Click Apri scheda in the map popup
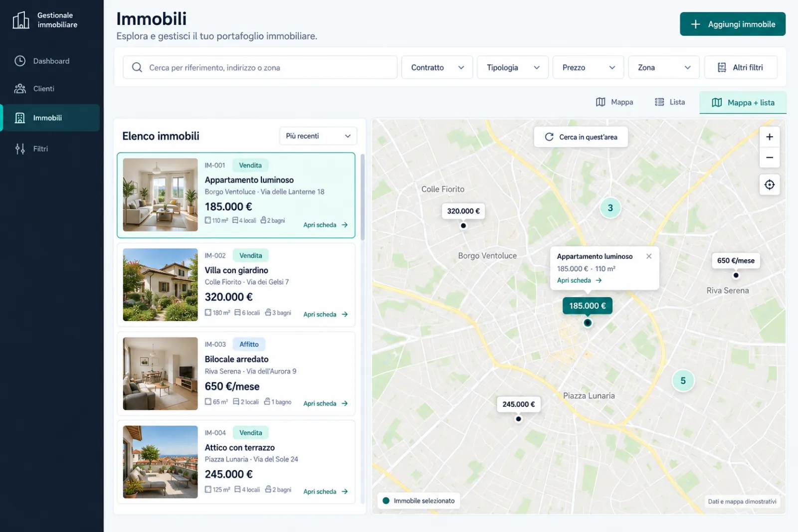The height and width of the screenshot is (532, 798). click(580, 280)
